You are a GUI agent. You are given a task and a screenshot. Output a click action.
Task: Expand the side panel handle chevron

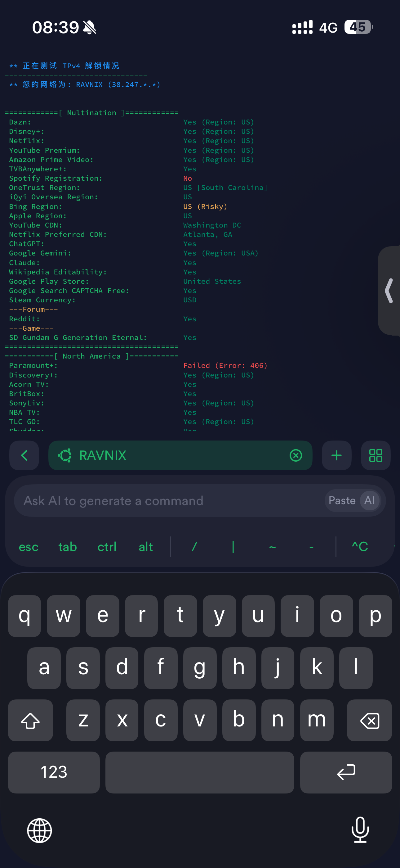pos(389,291)
